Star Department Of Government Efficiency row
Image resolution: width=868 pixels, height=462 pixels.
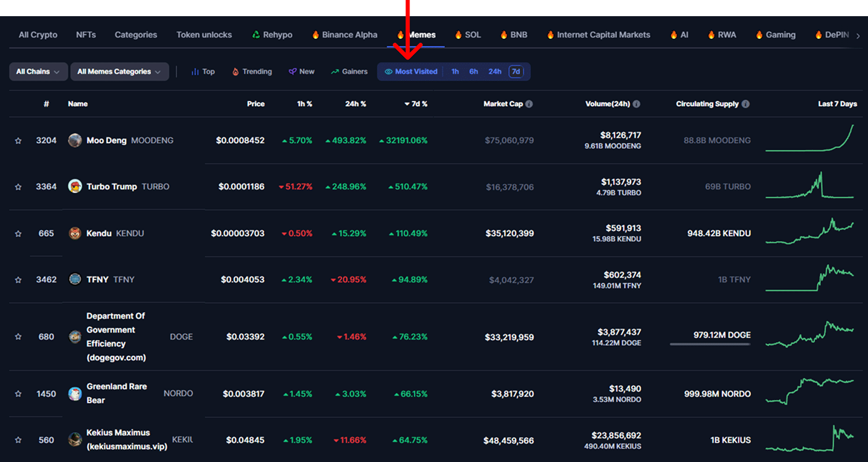(18, 337)
